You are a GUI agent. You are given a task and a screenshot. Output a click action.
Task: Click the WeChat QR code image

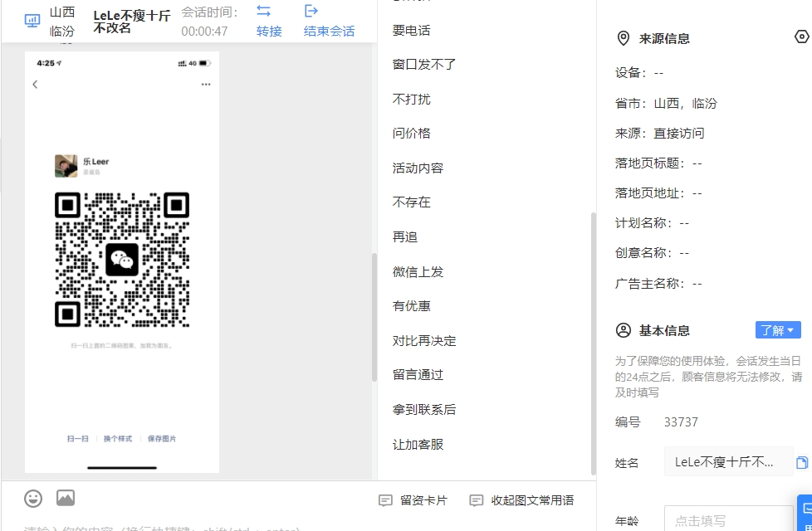[x=122, y=260]
